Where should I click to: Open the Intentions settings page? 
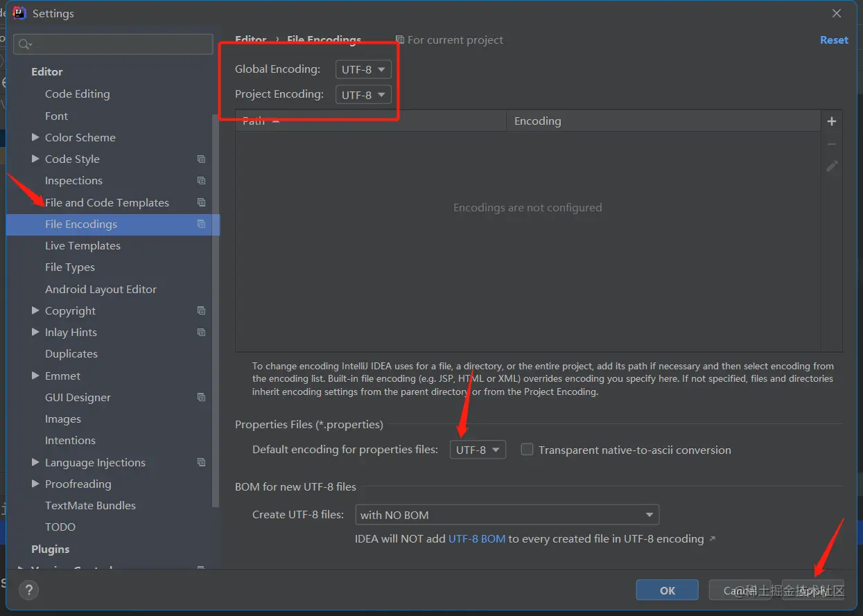(70, 440)
